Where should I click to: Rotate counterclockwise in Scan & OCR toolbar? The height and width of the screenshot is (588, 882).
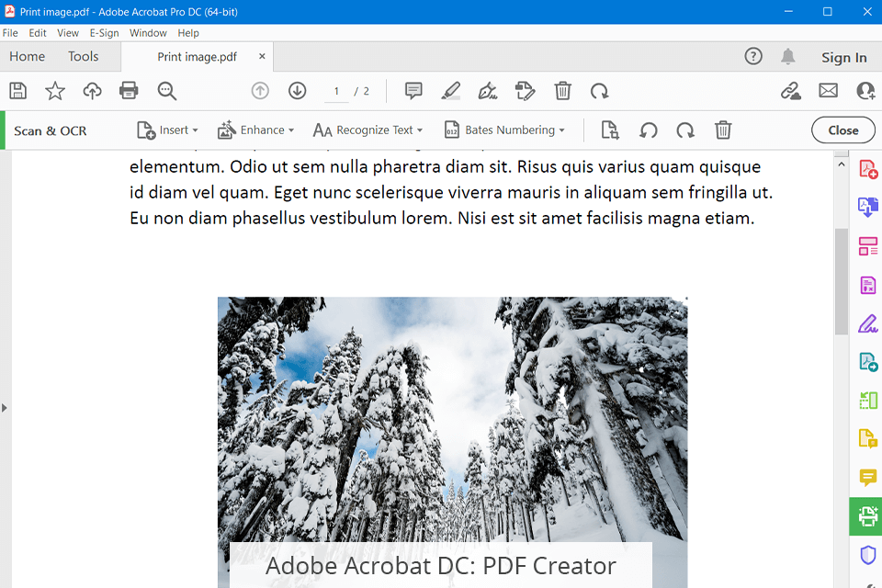(648, 130)
